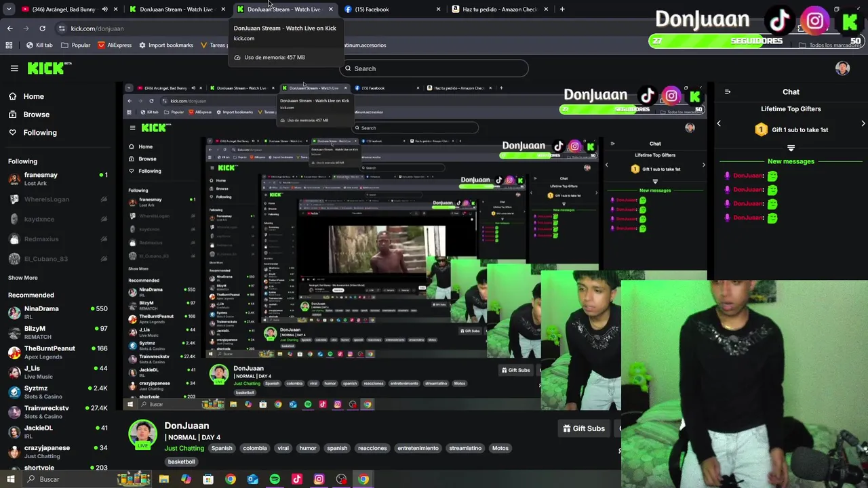
Task: Select the Motos tag
Action: 500,448
